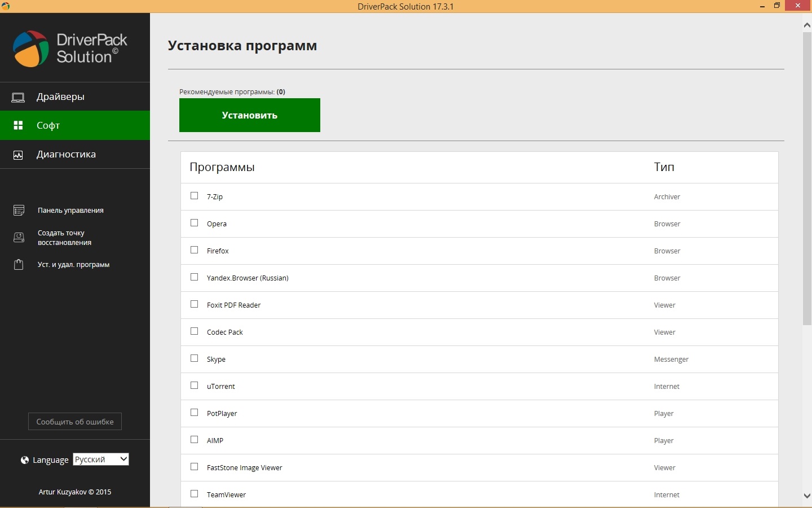The image size is (812, 508).
Task: Select the Yandex.Browser (Russian) checkbox
Action: [x=195, y=277]
